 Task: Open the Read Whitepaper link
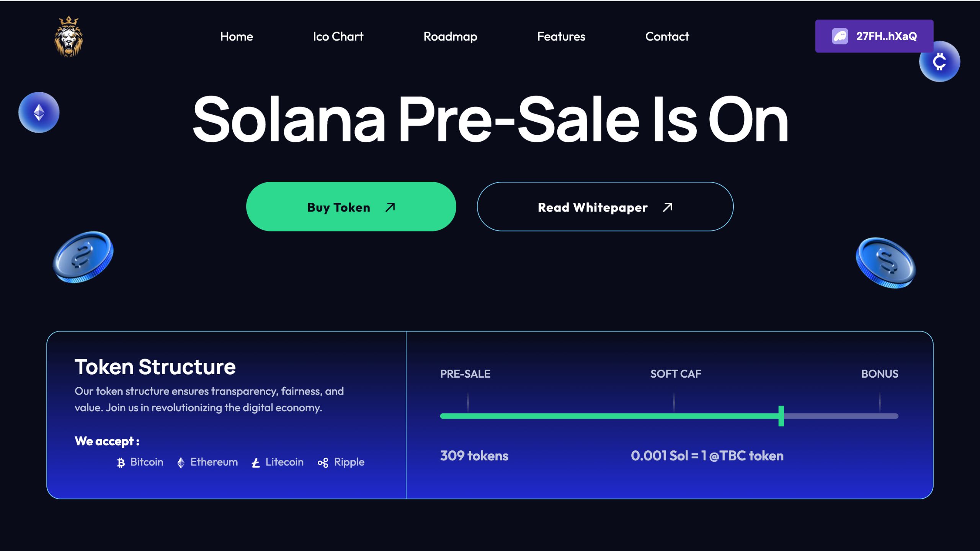point(592,207)
